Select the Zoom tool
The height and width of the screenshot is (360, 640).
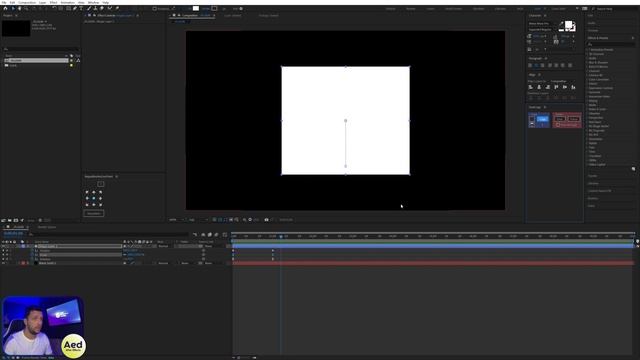26,8
